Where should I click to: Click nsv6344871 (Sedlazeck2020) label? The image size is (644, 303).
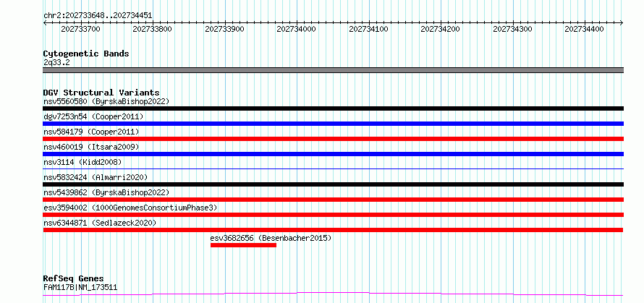point(100,223)
